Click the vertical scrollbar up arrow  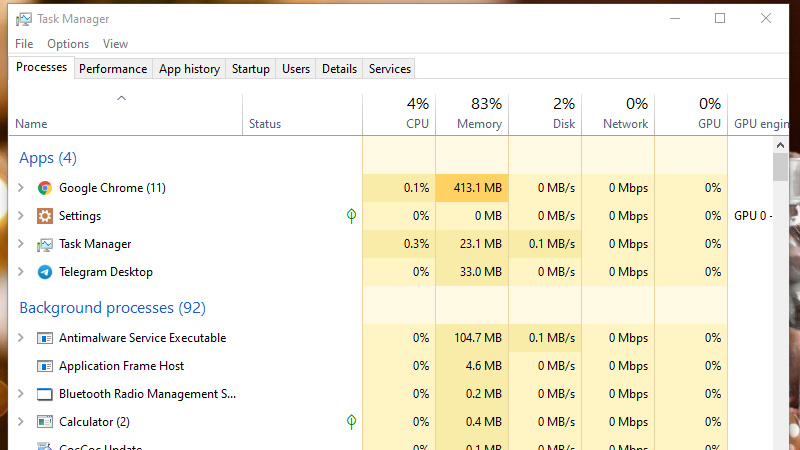click(x=780, y=145)
